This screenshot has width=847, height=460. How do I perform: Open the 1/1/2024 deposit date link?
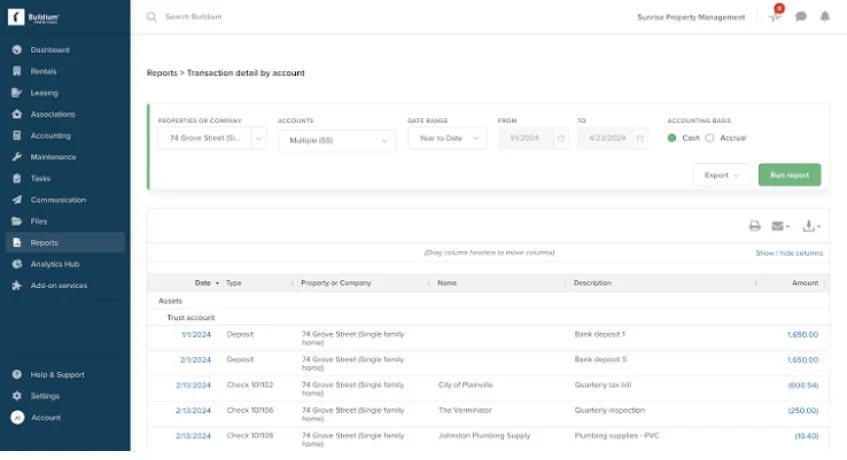pyautogui.click(x=196, y=335)
